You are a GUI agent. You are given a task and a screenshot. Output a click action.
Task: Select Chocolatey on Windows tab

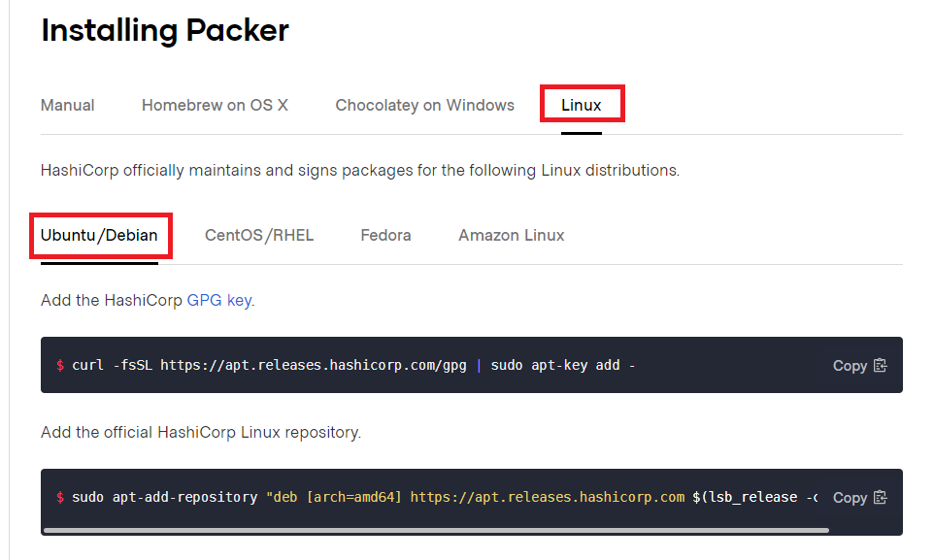pos(424,106)
